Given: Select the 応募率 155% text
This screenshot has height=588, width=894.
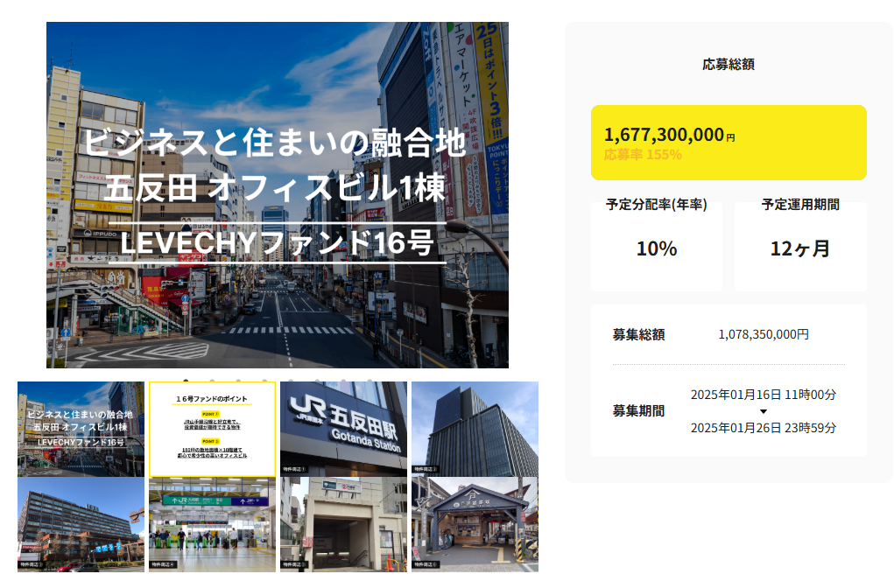Looking at the screenshot, I should [x=643, y=155].
